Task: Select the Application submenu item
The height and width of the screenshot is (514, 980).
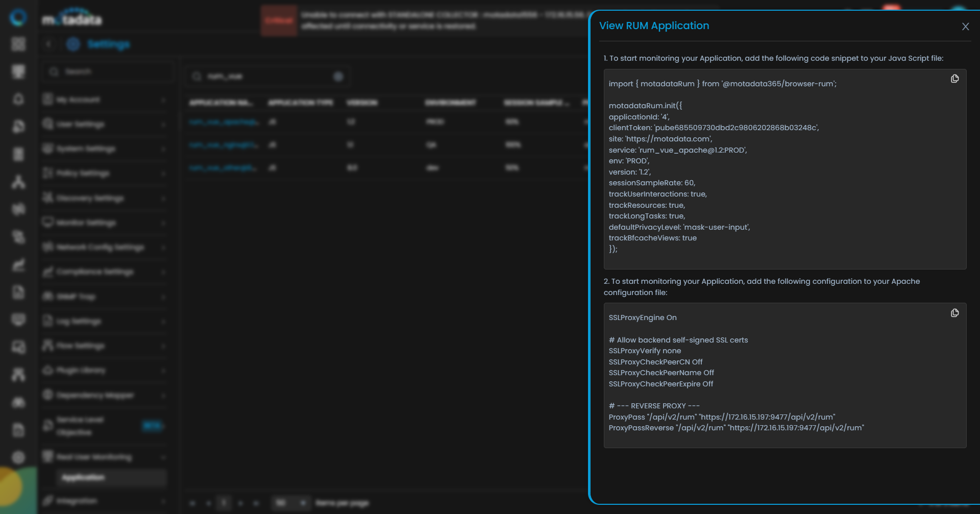Action: tap(84, 477)
